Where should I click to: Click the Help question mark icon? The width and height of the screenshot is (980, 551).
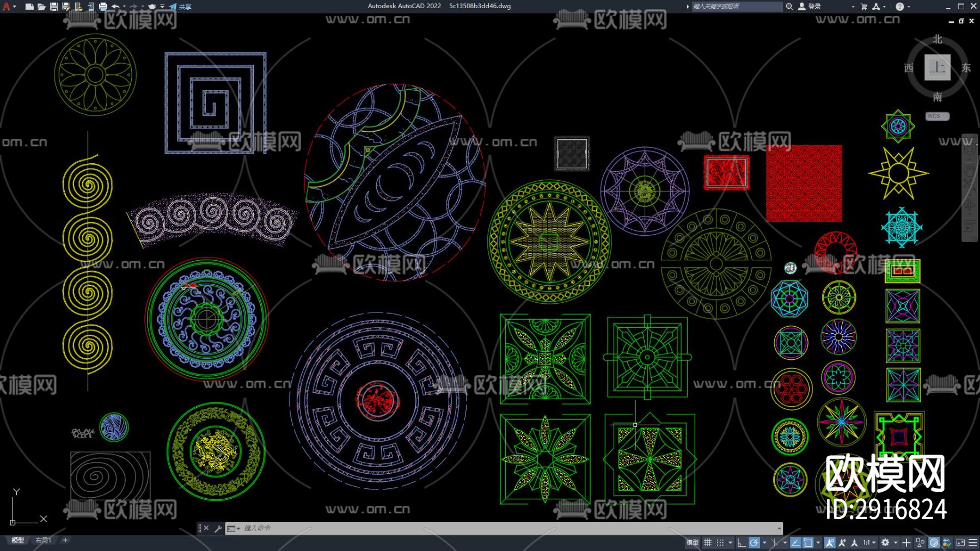click(x=899, y=7)
